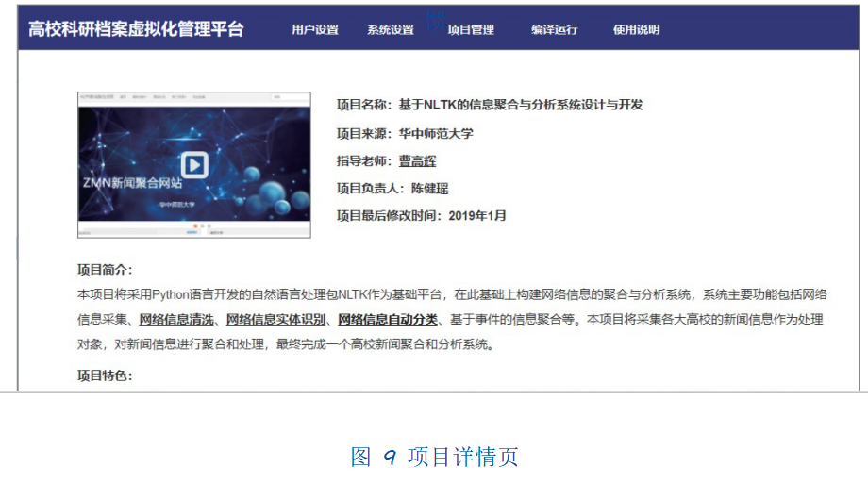Click the 图 9 项目详情页 caption

(x=435, y=457)
